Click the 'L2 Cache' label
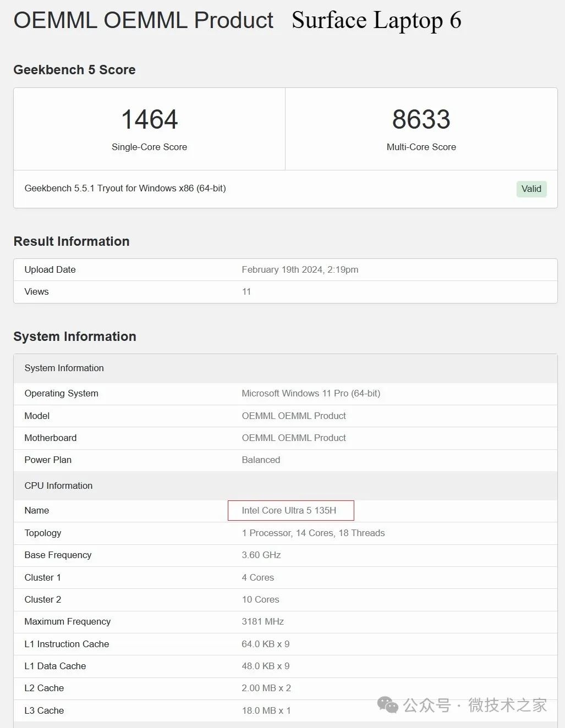 pos(44,688)
